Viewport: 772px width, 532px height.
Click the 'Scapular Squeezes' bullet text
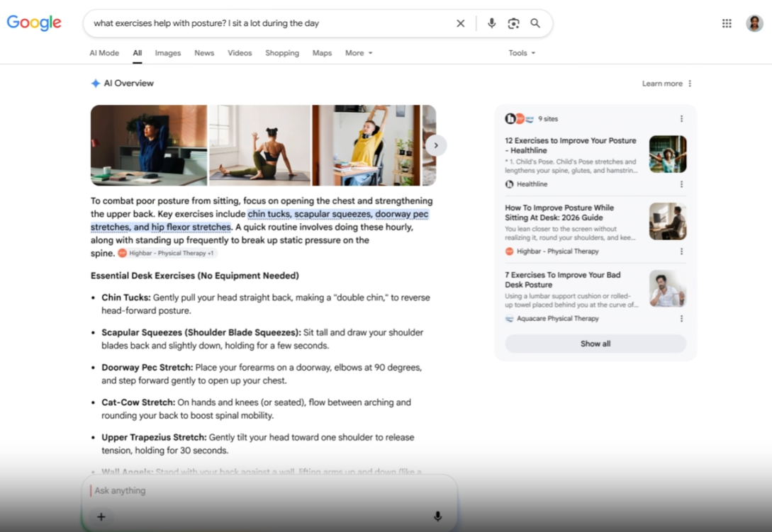[x=201, y=333]
